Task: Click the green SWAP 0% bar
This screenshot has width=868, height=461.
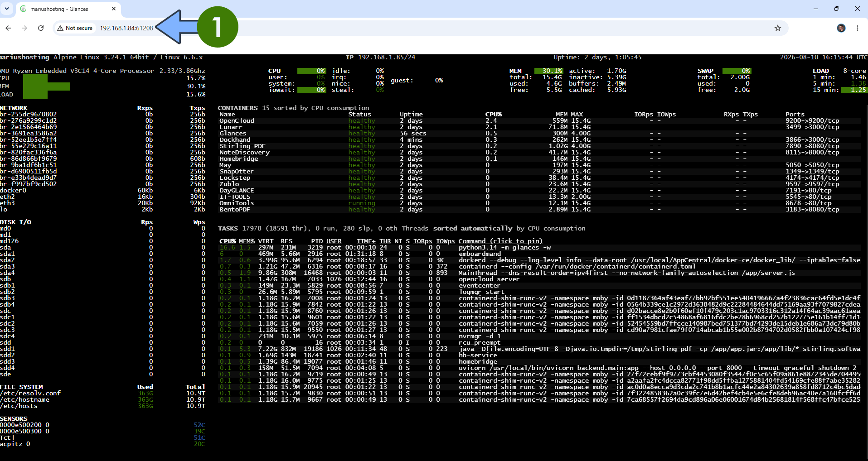Action: pyautogui.click(x=737, y=71)
